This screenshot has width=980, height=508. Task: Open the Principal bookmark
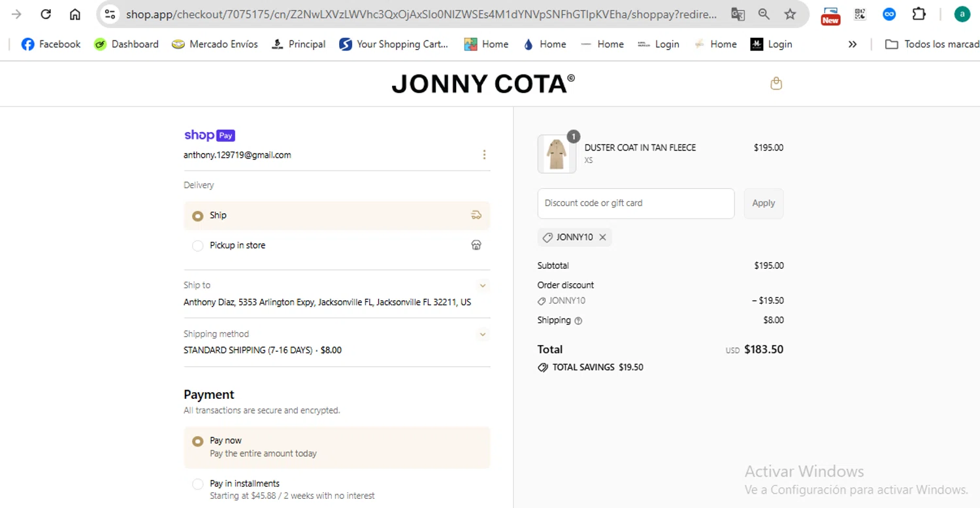click(x=299, y=44)
